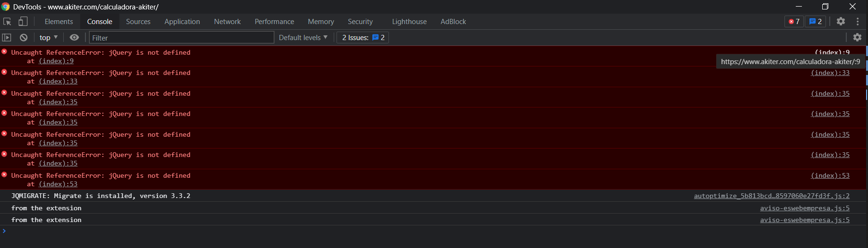The height and width of the screenshot is (248, 868).
Task: Minimize the DevTools window
Action: 799,7
